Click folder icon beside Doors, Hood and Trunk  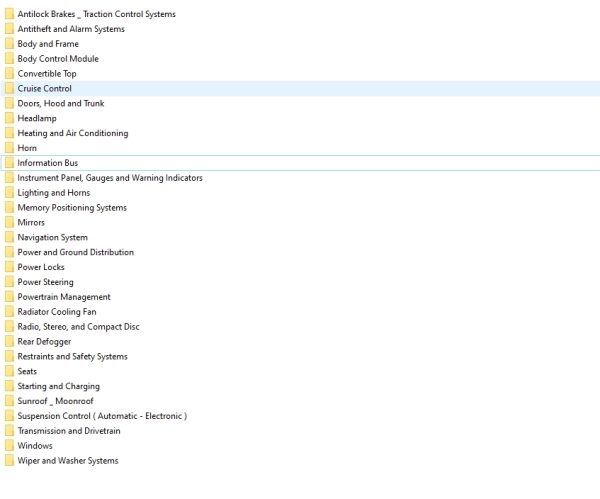click(10, 104)
